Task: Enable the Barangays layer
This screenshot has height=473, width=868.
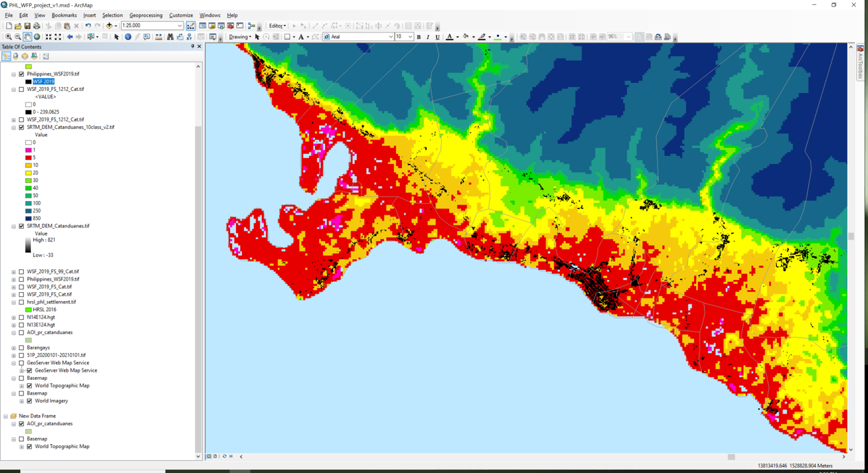Action: coord(22,347)
